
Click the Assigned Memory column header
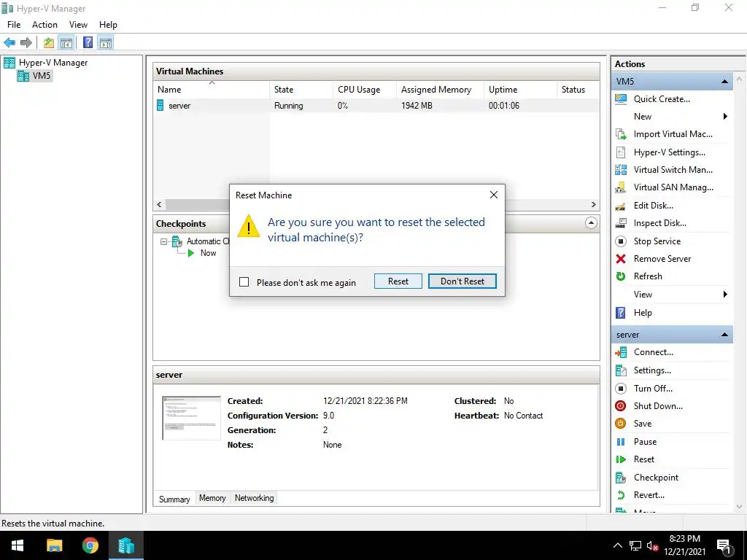(440, 90)
